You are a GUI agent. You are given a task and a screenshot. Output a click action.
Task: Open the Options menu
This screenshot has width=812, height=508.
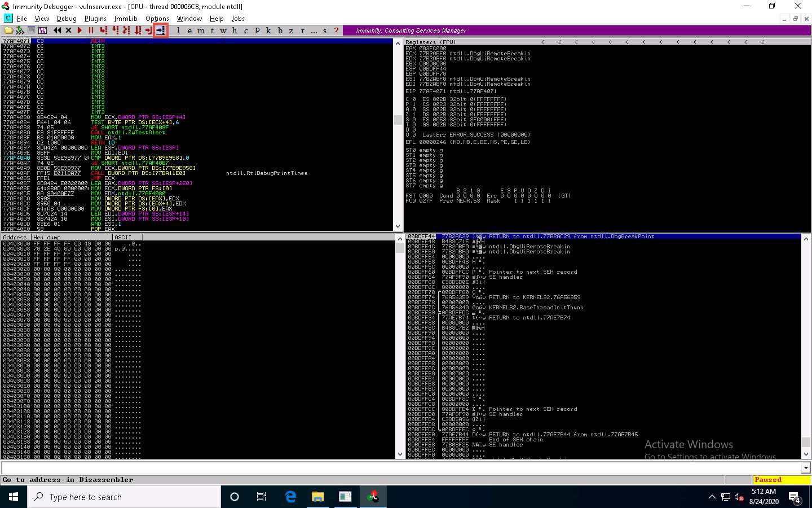pyautogui.click(x=157, y=19)
